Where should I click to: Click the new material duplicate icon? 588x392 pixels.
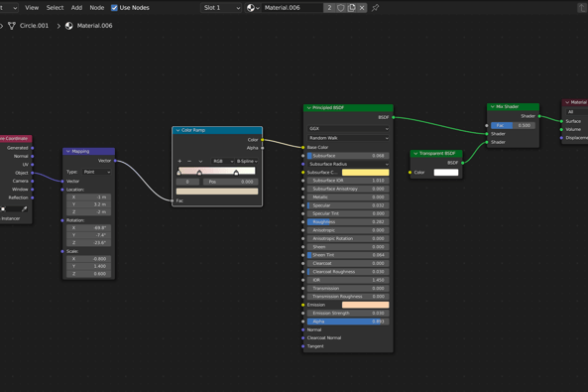[x=351, y=8]
